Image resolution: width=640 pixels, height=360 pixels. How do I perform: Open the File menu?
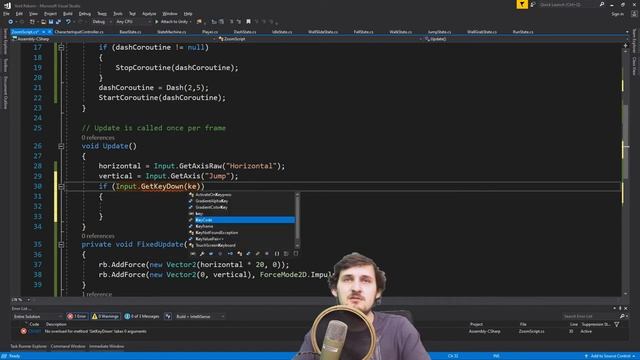(6, 13)
